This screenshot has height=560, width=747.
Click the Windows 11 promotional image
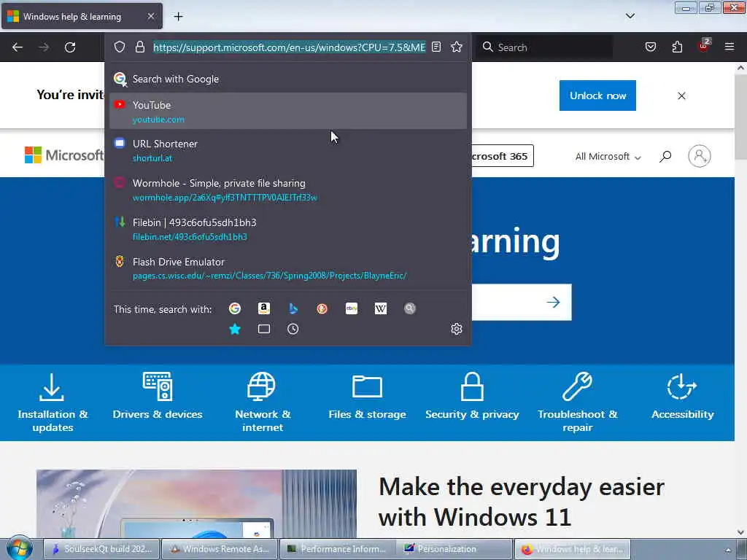tap(196, 503)
